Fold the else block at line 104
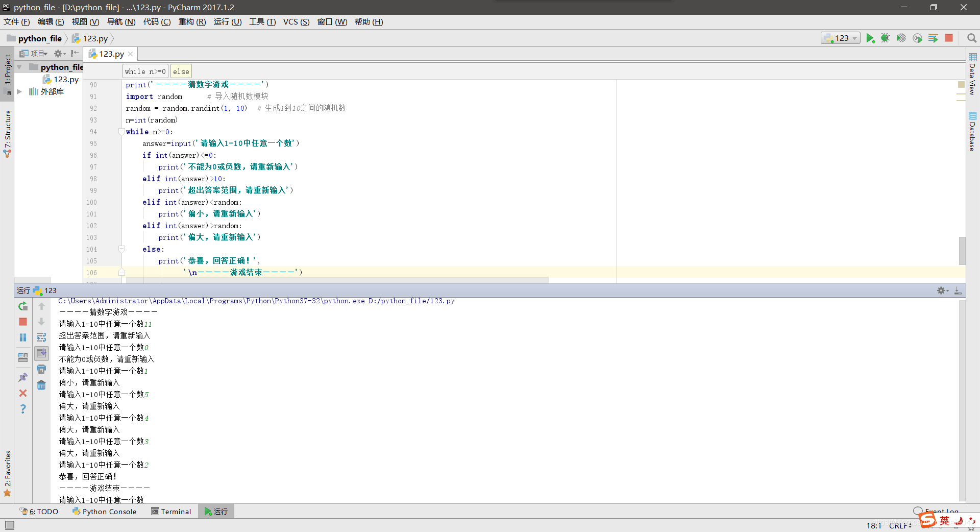 click(121, 249)
